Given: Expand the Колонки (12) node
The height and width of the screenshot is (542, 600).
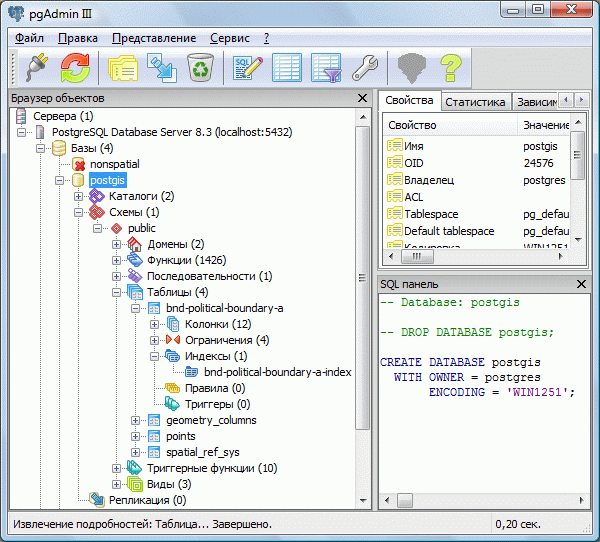Looking at the screenshot, I should point(154,324).
